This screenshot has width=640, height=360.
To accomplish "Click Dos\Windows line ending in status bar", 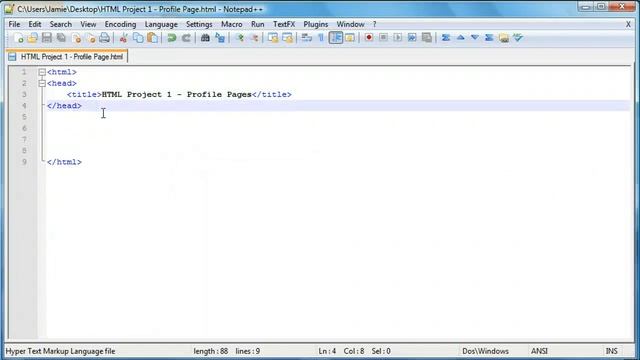I will coord(485,351).
